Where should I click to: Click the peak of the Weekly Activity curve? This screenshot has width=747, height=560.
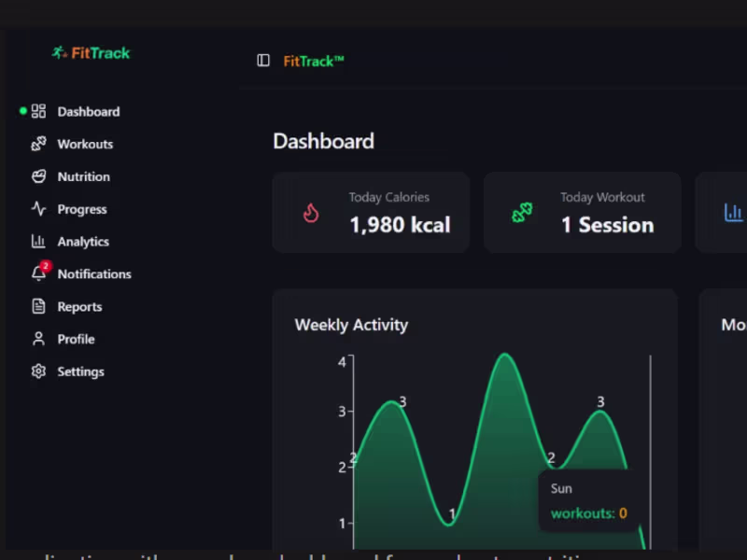click(x=505, y=355)
